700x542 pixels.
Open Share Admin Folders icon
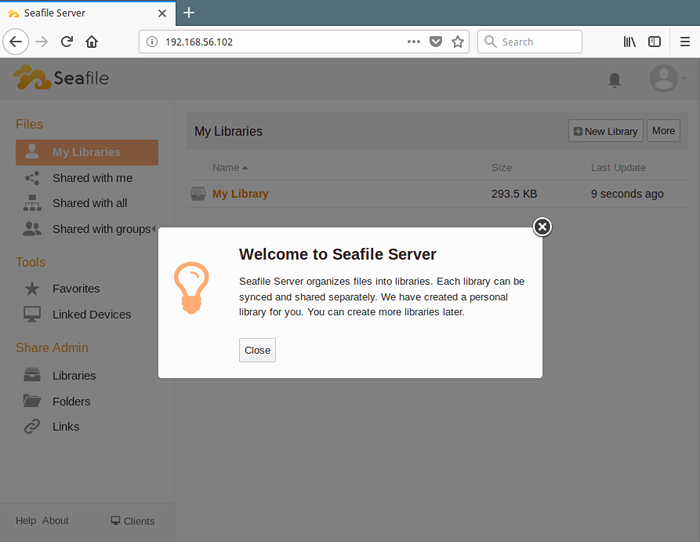(32, 401)
